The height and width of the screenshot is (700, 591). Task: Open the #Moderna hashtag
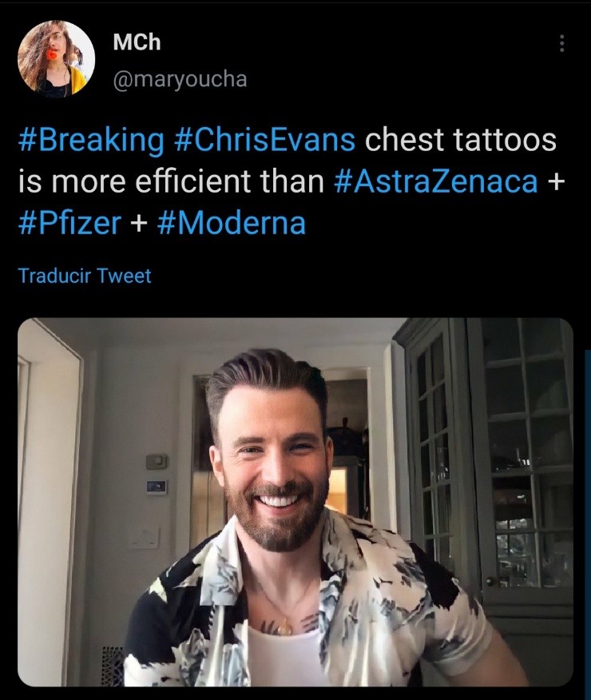tap(232, 223)
